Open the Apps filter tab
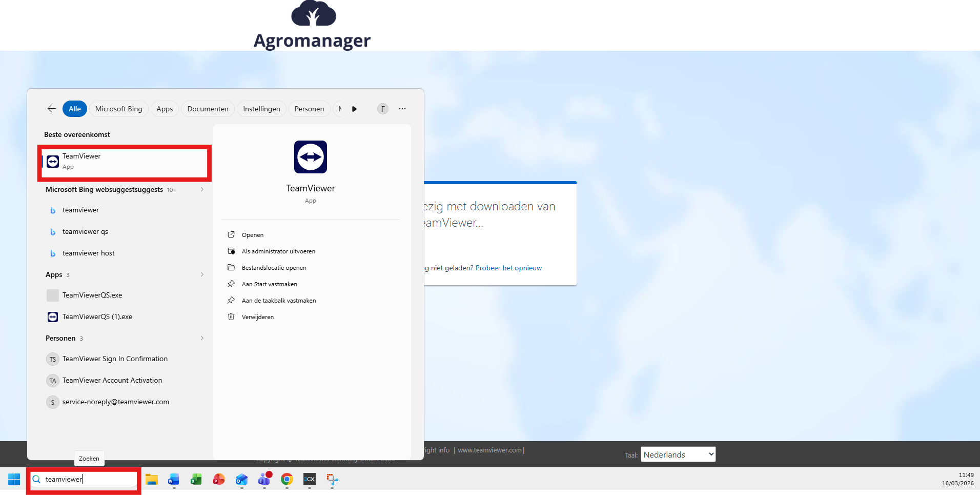980x495 pixels. tap(165, 109)
